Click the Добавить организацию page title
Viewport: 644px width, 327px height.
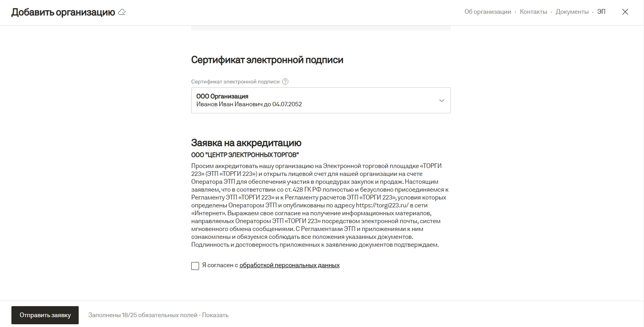[x=63, y=12]
